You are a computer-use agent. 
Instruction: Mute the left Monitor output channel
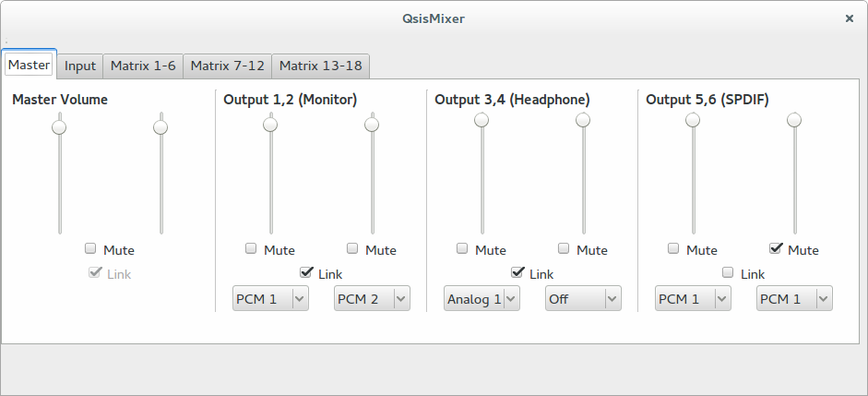[251, 248]
